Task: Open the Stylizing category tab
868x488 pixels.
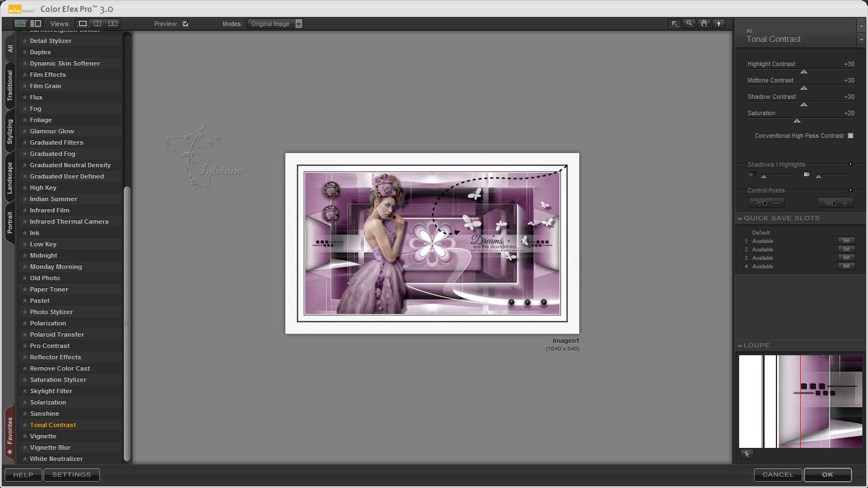Action: tap(10, 132)
